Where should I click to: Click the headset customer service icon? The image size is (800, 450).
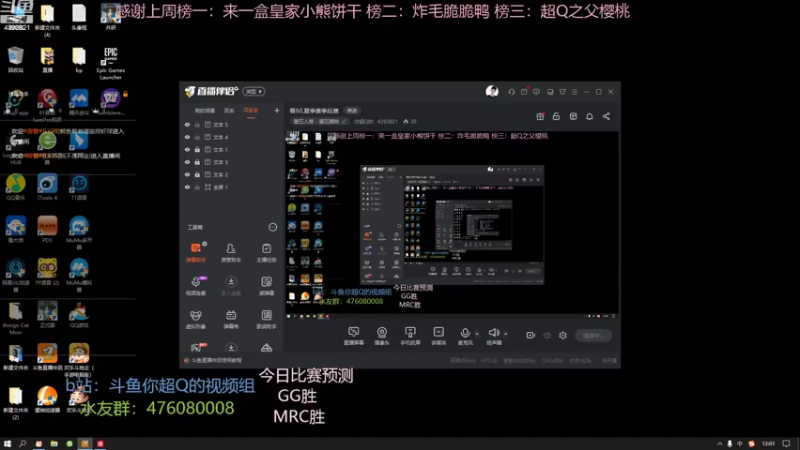(x=511, y=92)
